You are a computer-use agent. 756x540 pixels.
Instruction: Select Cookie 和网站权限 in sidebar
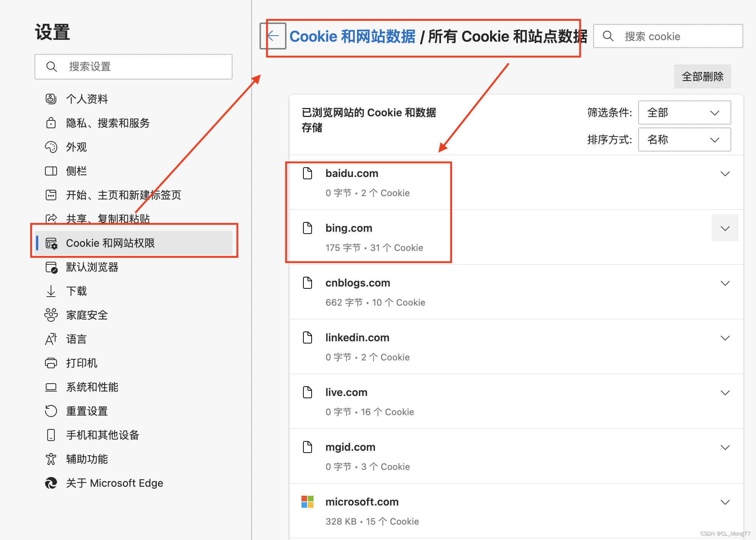pyautogui.click(x=133, y=243)
